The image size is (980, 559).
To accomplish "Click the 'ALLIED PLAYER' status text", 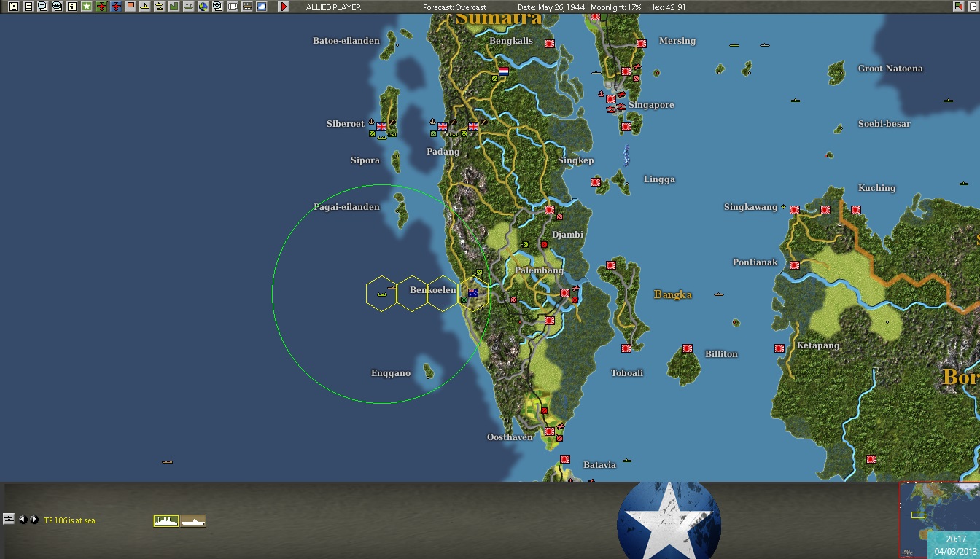I will pos(333,7).
